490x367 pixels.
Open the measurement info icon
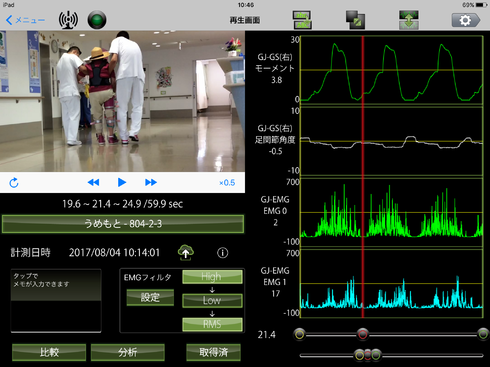pyautogui.click(x=223, y=253)
